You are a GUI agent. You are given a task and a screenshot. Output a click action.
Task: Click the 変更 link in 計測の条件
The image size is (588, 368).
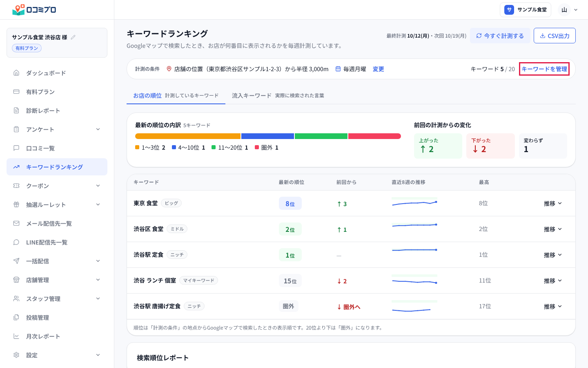(x=378, y=69)
